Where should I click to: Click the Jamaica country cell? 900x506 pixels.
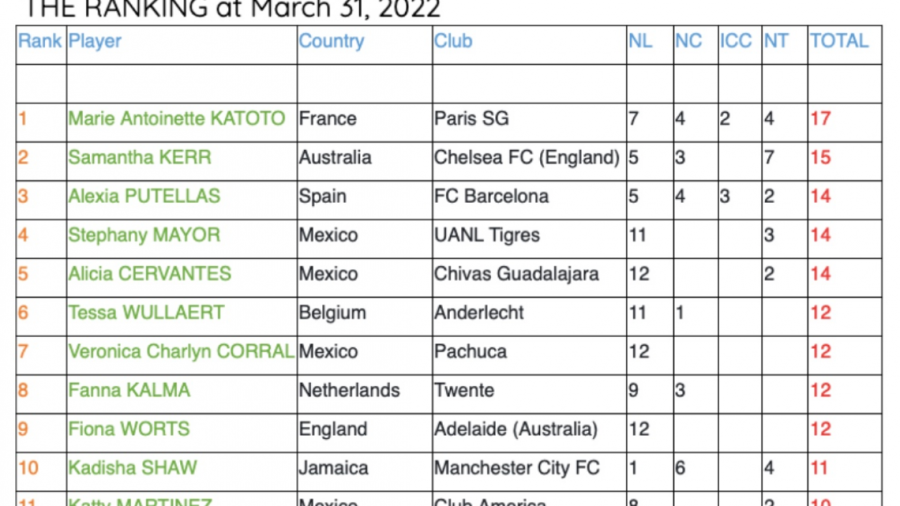pos(333,468)
